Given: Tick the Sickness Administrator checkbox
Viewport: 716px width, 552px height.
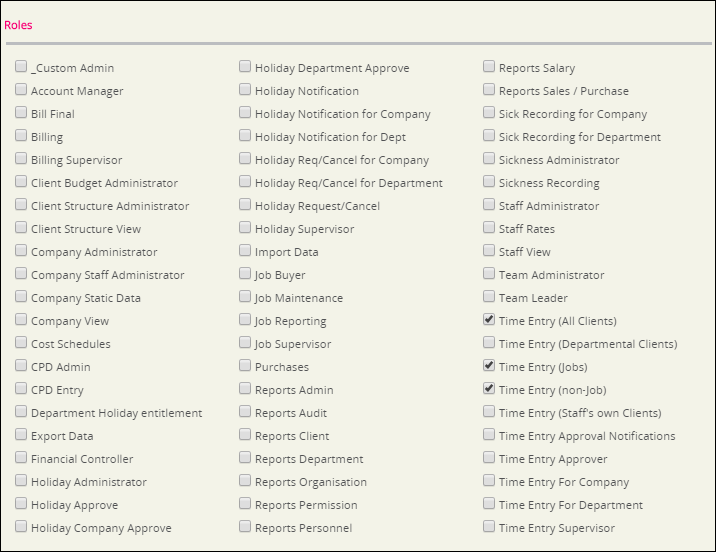Looking at the screenshot, I should pos(489,160).
